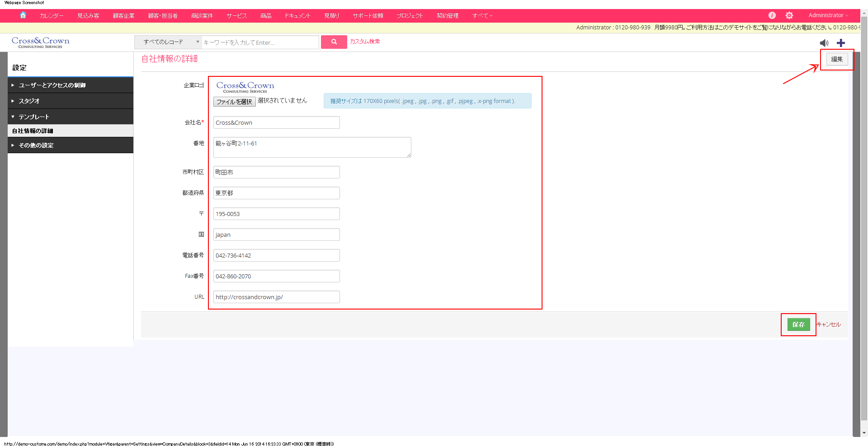Click the 編集 button
Viewport: 868px width, 446px height.
click(837, 59)
